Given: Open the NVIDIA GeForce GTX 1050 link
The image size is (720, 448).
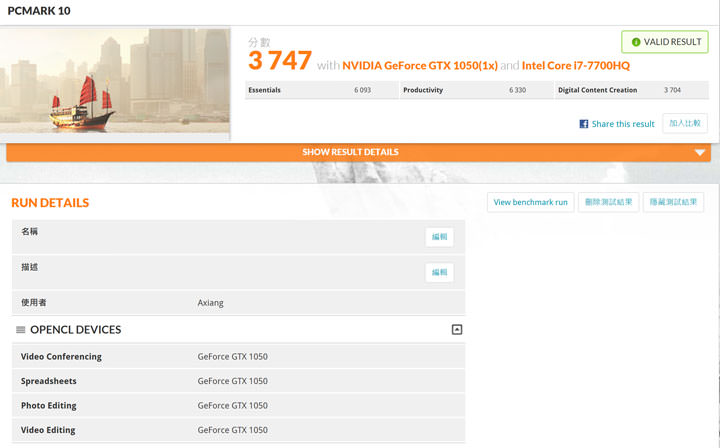Looking at the screenshot, I should coord(419,66).
